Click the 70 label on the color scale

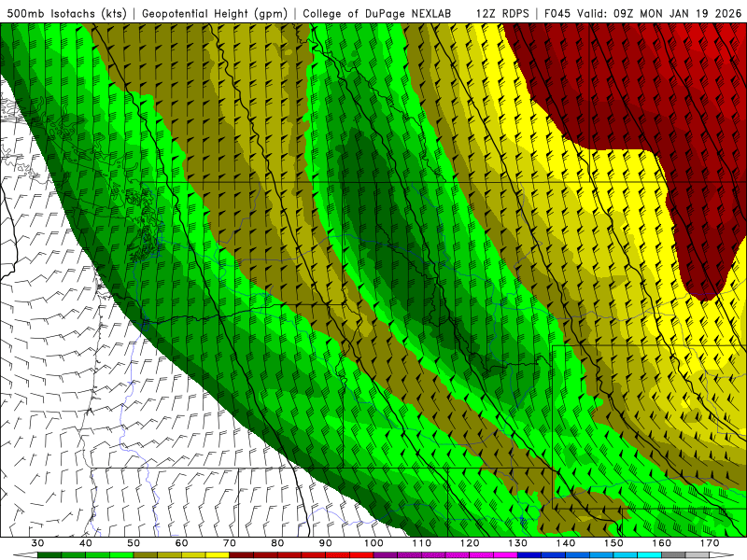point(230,543)
